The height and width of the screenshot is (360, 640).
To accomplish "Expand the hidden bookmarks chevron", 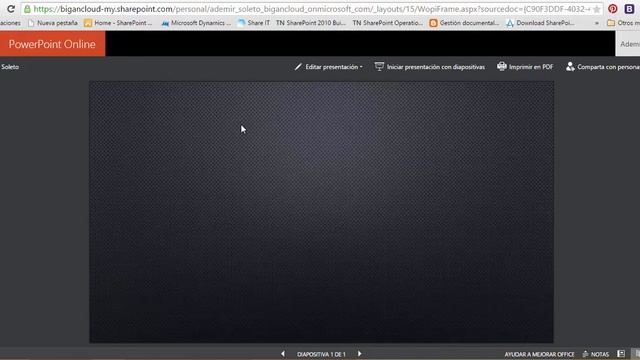I will coord(597,23).
